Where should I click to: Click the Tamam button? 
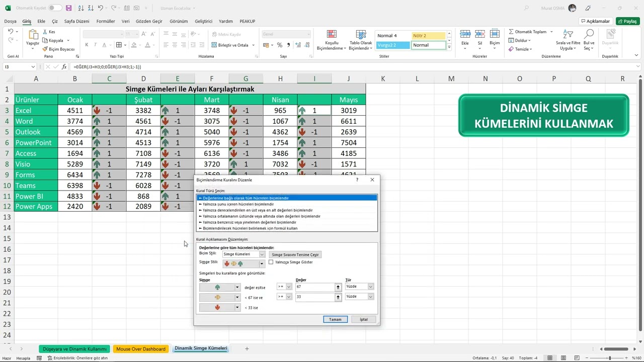click(335, 319)
